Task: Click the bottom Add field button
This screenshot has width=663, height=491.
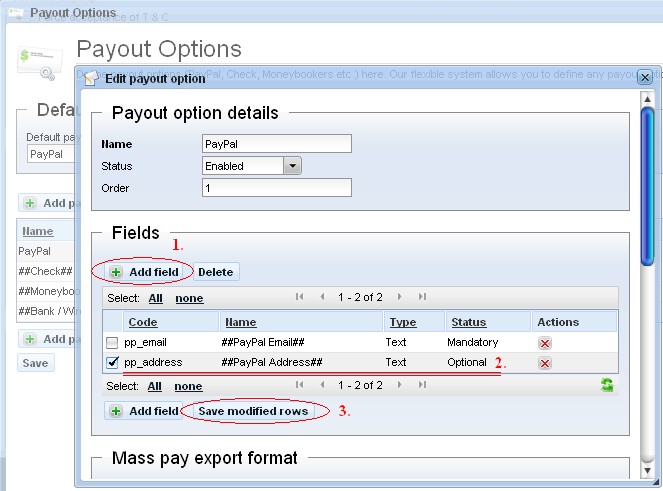Action: point(144,411)
